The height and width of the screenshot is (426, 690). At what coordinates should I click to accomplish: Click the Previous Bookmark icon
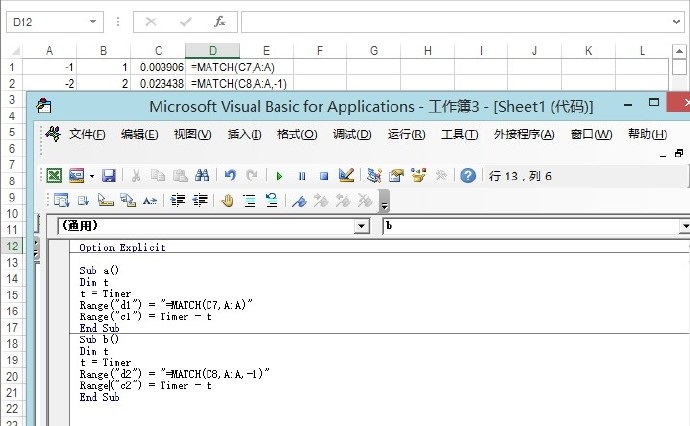pyautogui.click(x=343, y=201)
